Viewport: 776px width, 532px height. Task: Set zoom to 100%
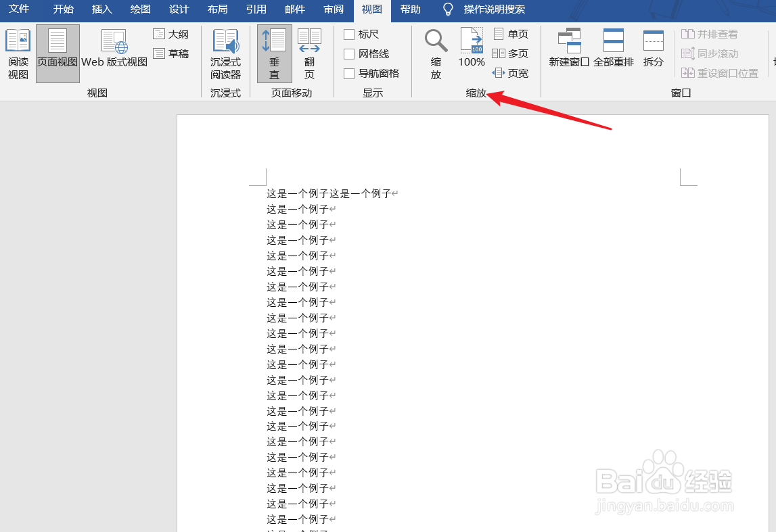471,48
